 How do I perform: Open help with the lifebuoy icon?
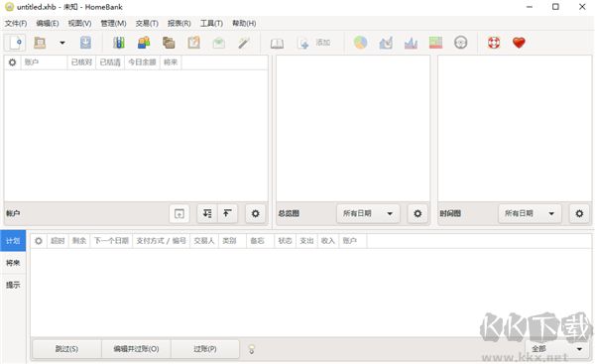coord(494,43)
